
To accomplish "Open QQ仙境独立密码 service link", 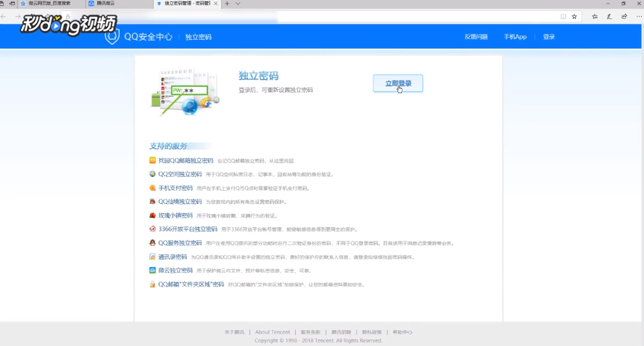I will (180, 202).
